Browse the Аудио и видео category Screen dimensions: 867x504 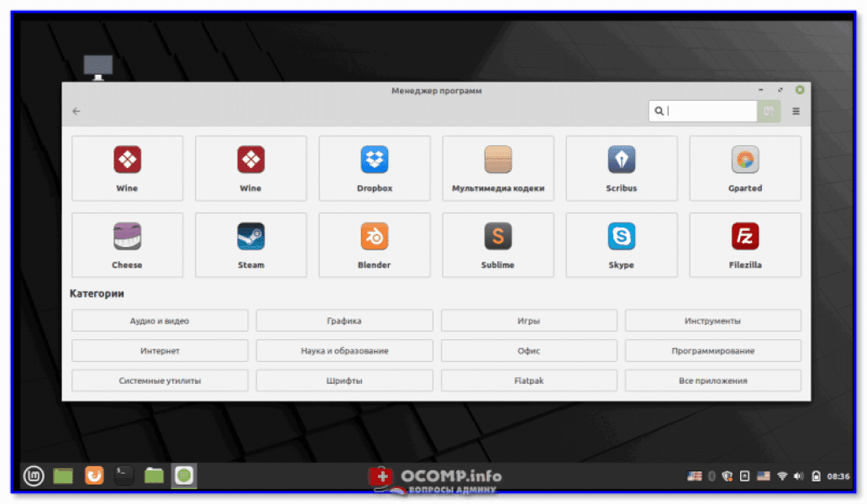160,321
